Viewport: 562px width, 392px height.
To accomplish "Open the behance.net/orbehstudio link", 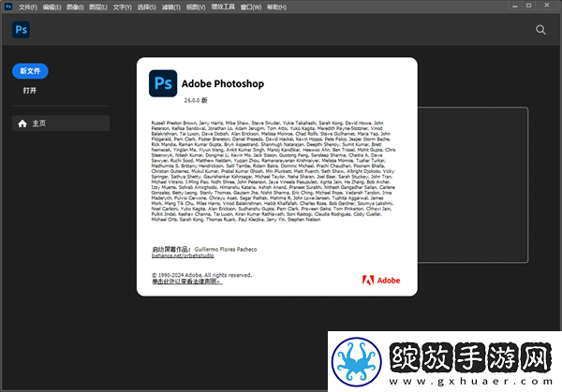I will coord(183,255).
